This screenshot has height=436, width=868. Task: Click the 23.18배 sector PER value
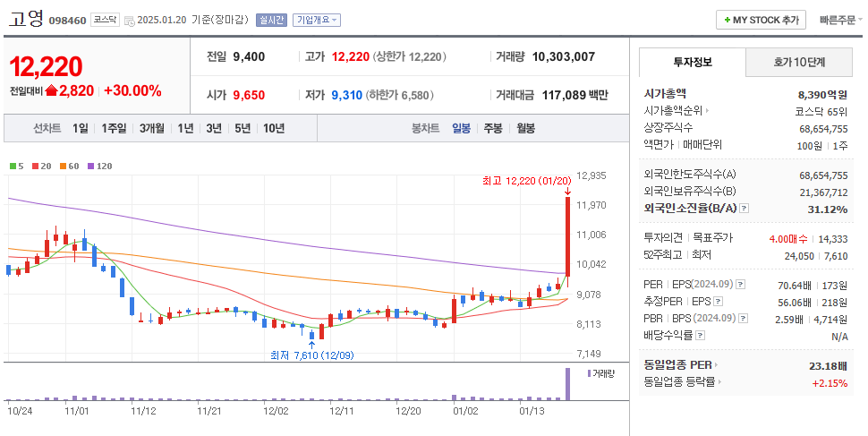point(828,366)
